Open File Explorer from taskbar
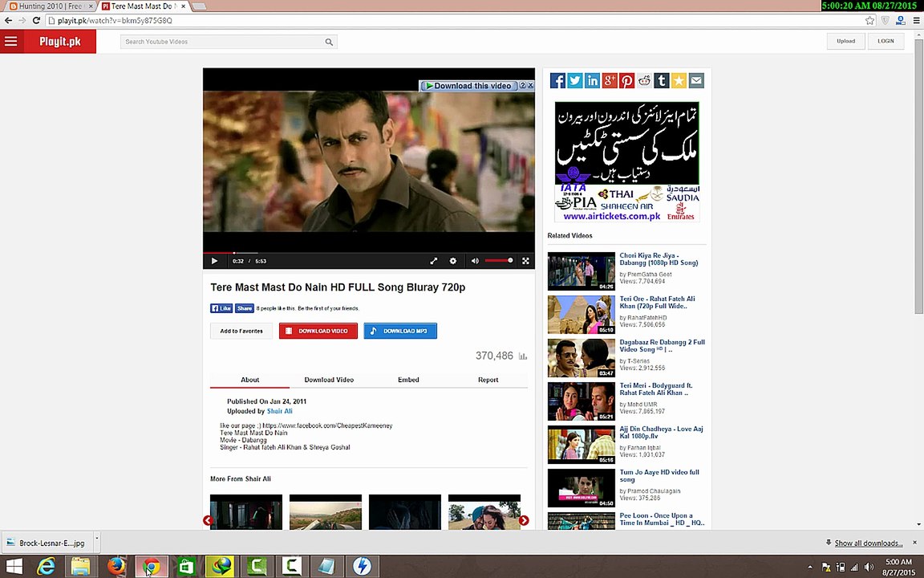Viewport: 924px width, 578px height. (81, 567)
